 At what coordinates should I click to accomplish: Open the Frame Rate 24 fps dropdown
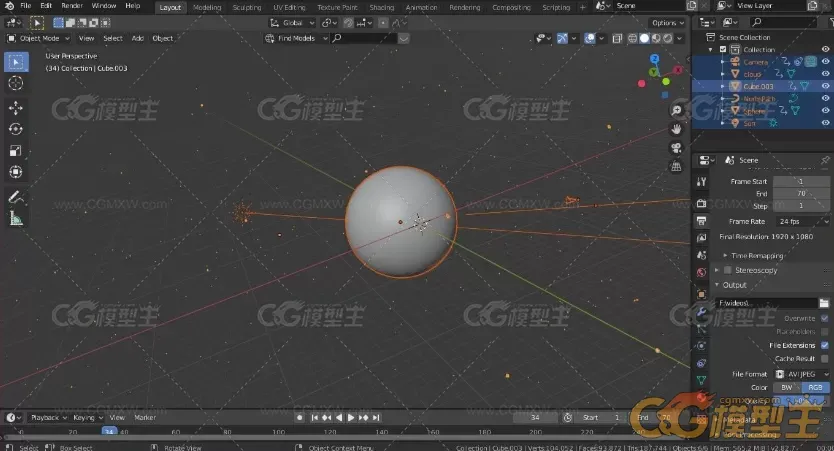(x=801, y=221)
